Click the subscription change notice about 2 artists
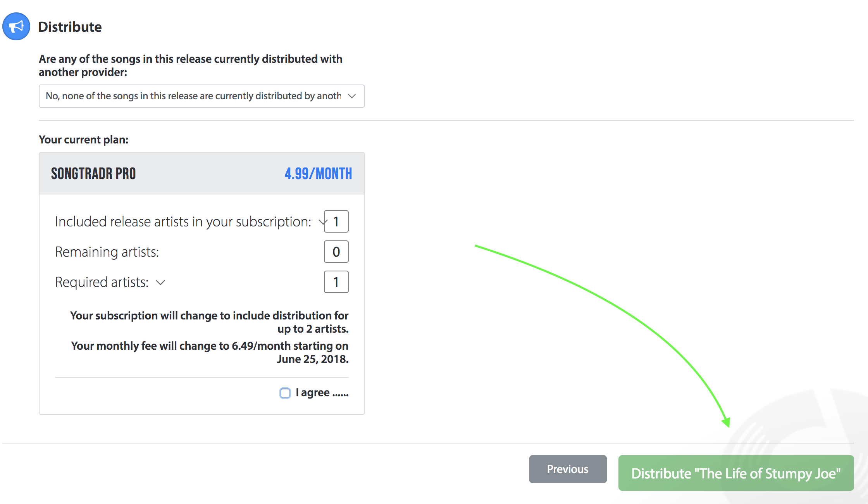The height and width of the screenshot is (504, 868). (209, 322)
